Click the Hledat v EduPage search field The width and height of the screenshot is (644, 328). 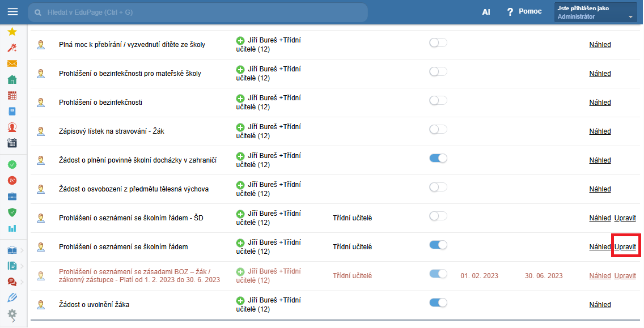[x=197, y=12]
